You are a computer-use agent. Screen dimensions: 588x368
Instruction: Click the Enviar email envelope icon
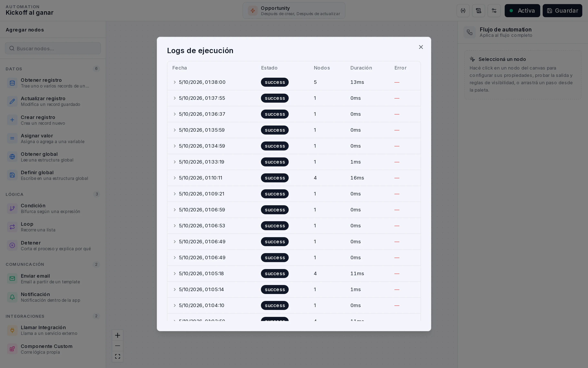tap(12, 278)
